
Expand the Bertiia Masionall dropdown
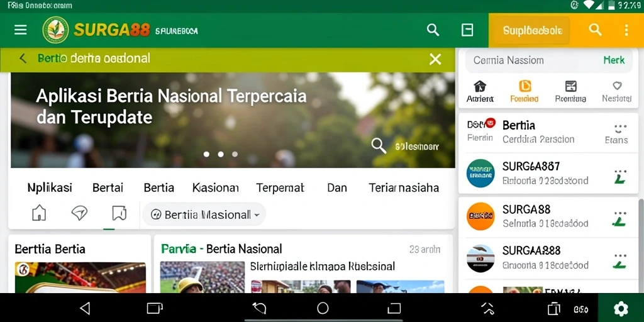click(x=204, y=214)
